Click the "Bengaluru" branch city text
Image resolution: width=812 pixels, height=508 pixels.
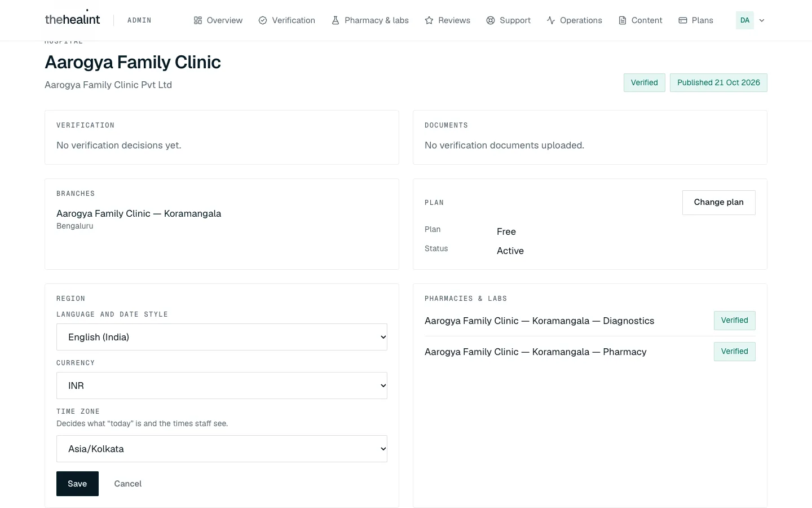click(x=75, y=226)
